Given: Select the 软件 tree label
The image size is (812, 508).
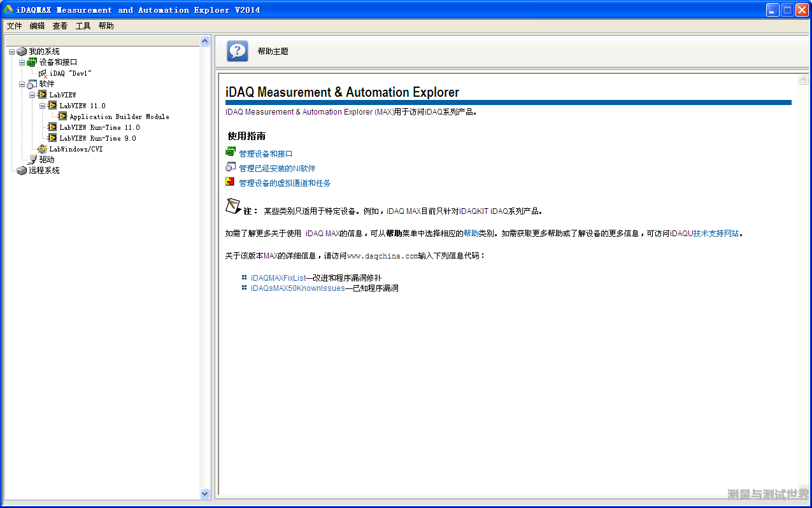Looking at the screenshot, I should click(46, 84).
